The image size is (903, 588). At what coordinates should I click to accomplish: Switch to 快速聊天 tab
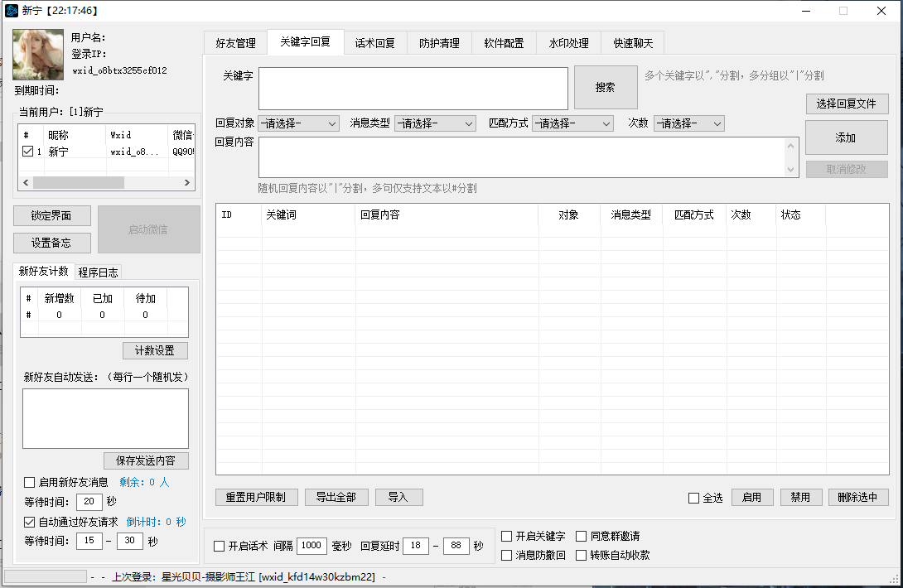[x=633, y=43]
